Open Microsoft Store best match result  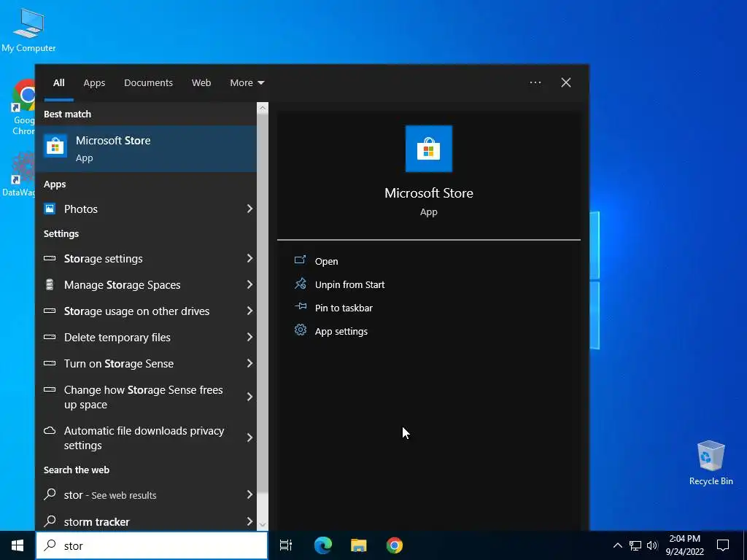[146, 149]
